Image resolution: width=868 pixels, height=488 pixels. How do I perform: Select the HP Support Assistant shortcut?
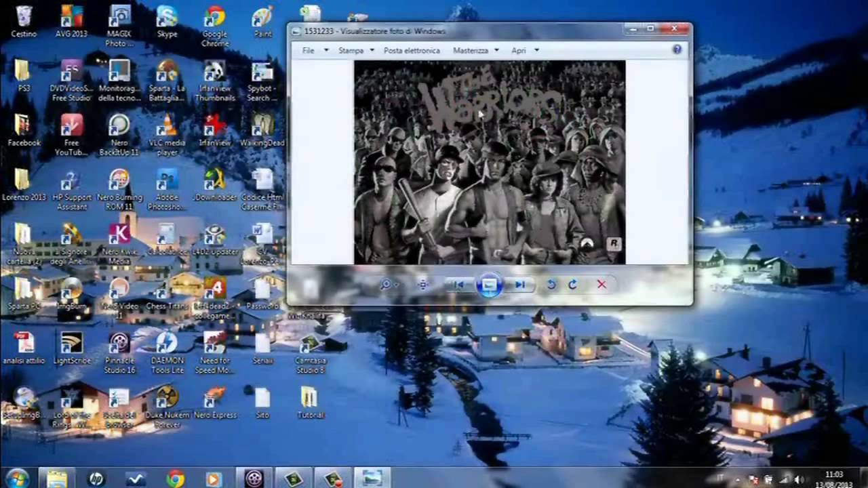(x=71, y=190)
